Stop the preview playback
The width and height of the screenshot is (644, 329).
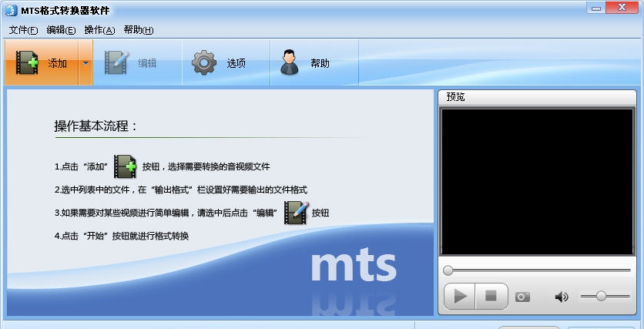491,296
